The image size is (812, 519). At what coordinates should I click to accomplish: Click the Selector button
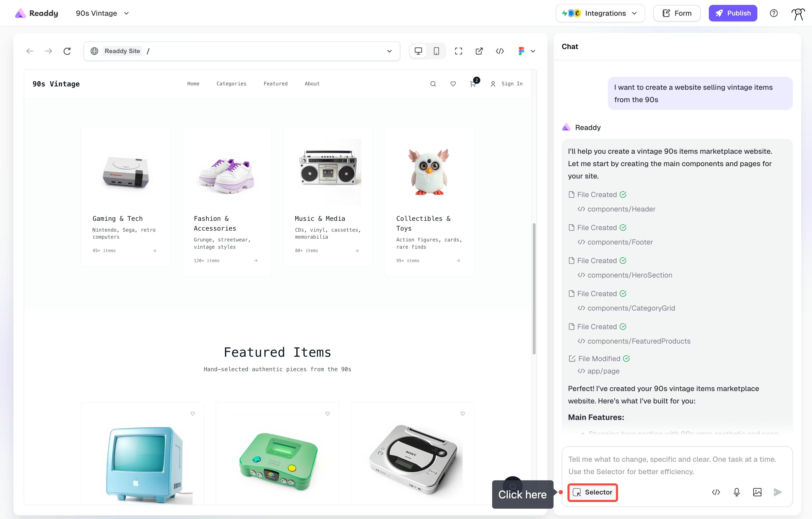[592, 492]
